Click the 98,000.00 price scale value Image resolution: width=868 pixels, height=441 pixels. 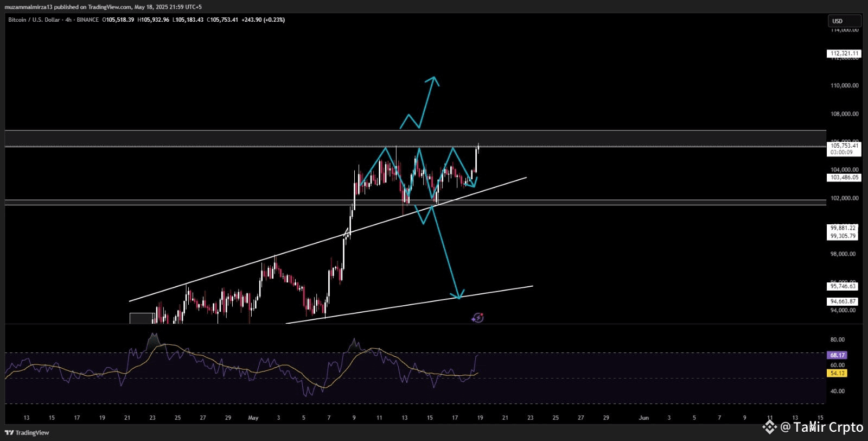coord(843,254)
